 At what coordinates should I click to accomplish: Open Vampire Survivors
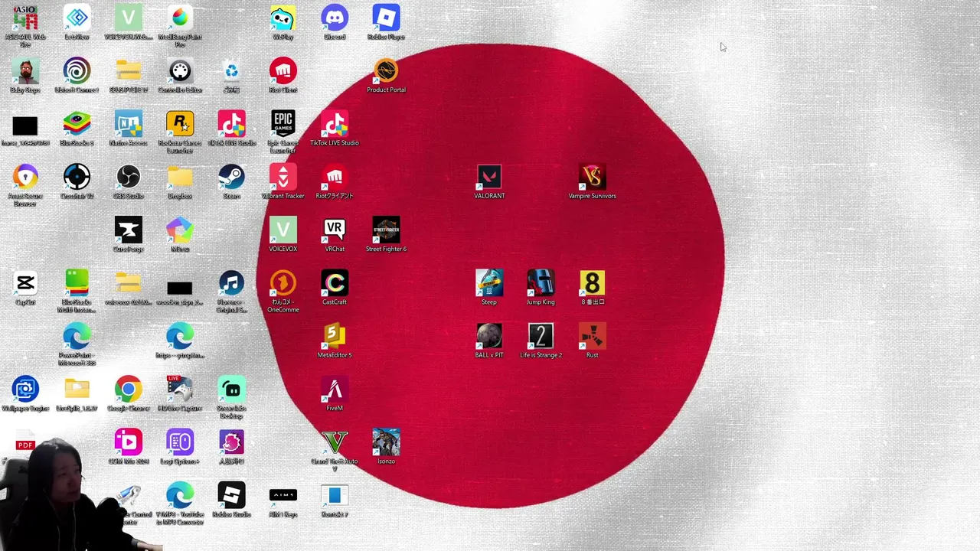point(592,178)
